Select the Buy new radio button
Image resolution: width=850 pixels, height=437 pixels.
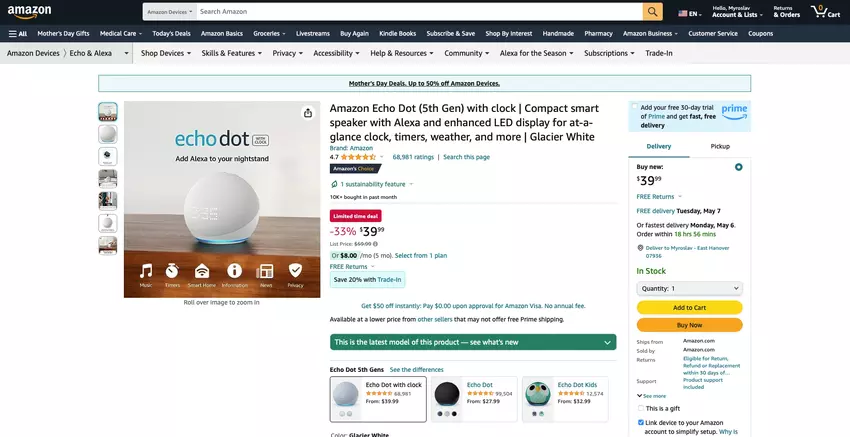(x=739, y=167)
